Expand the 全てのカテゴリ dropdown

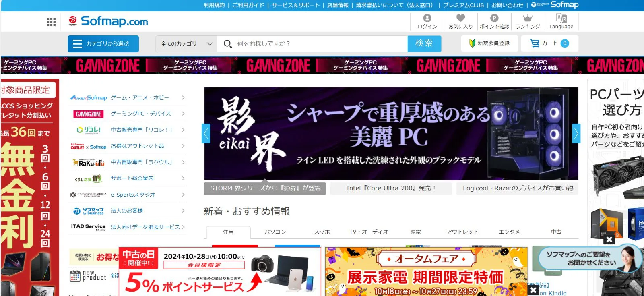coord(186,44)
